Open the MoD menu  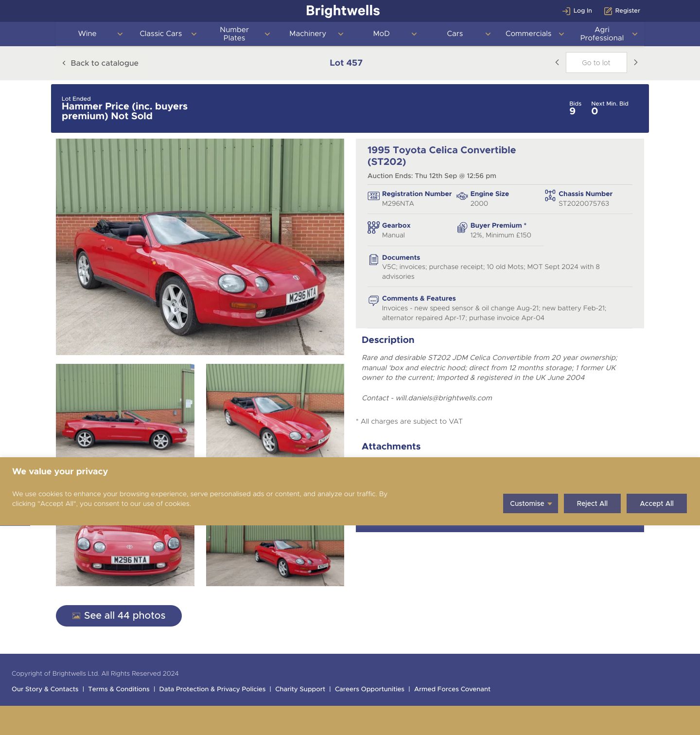tap(382, 34)
